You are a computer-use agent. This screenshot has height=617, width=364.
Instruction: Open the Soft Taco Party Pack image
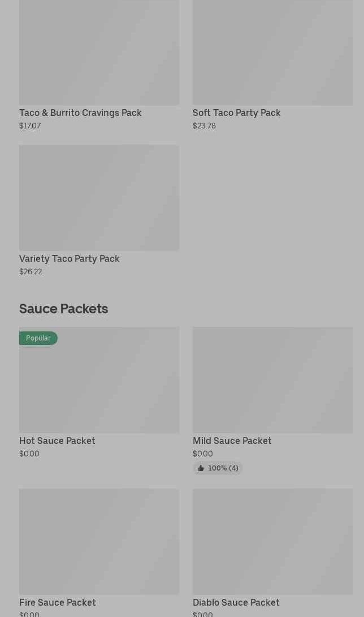point(272,53)
